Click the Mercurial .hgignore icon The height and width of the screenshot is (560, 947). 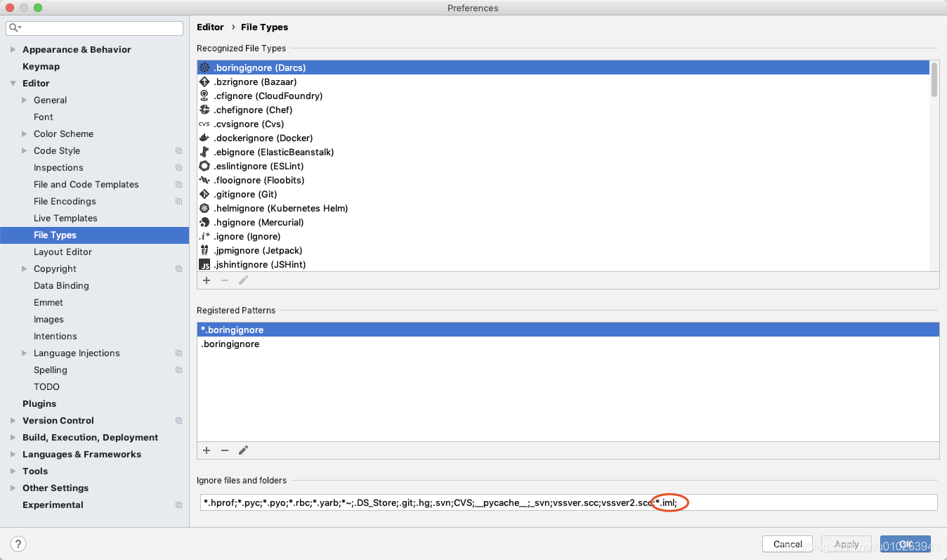point(204,222)
